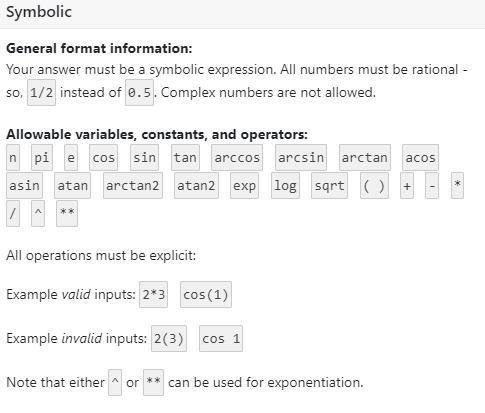This screenshot has height=413, width=485.
Task: Click the 'e' constant token
Action: click(x=71, y=157)
